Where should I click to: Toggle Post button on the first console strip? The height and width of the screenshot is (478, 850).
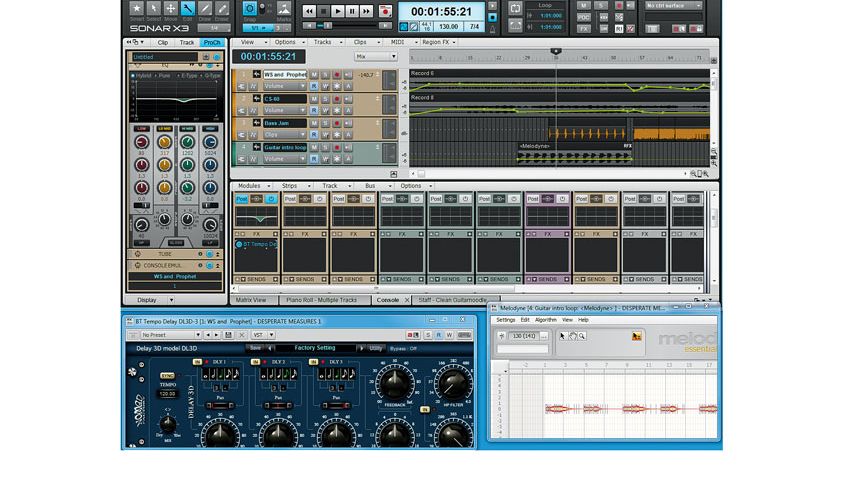[241, 199]
